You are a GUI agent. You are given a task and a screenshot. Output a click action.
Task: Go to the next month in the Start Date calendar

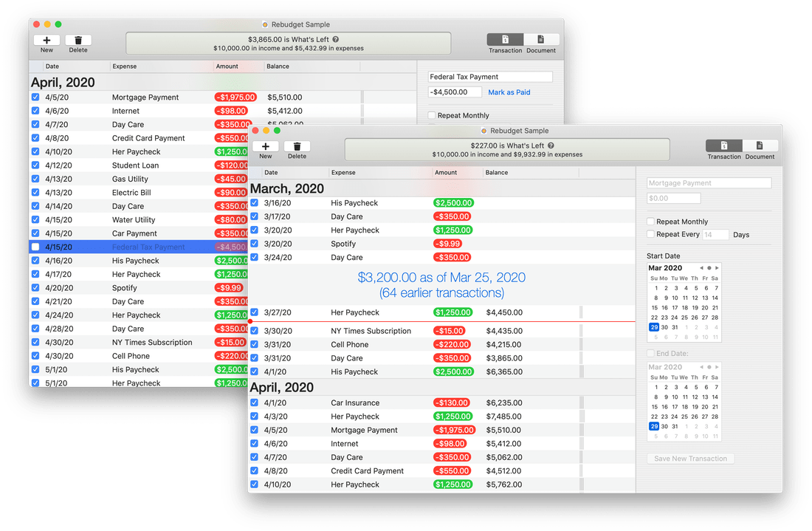coord(717,268)
